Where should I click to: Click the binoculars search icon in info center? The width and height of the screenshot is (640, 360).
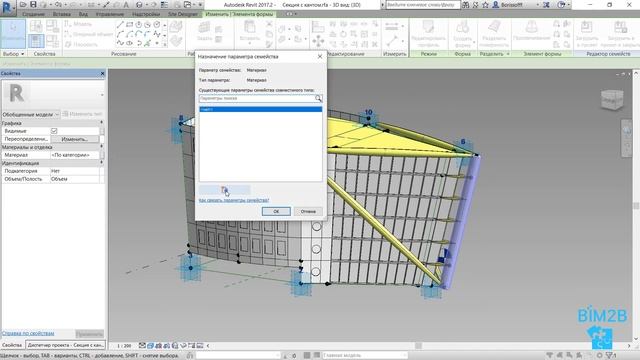[466, 4]
